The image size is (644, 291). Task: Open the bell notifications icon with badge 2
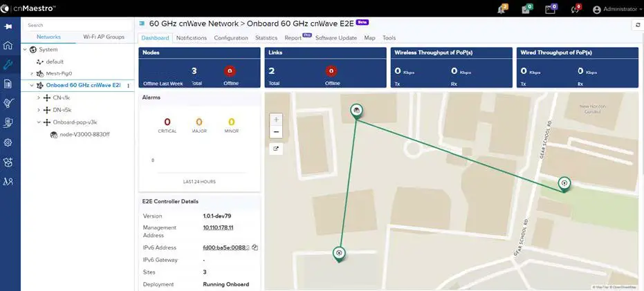502,9
